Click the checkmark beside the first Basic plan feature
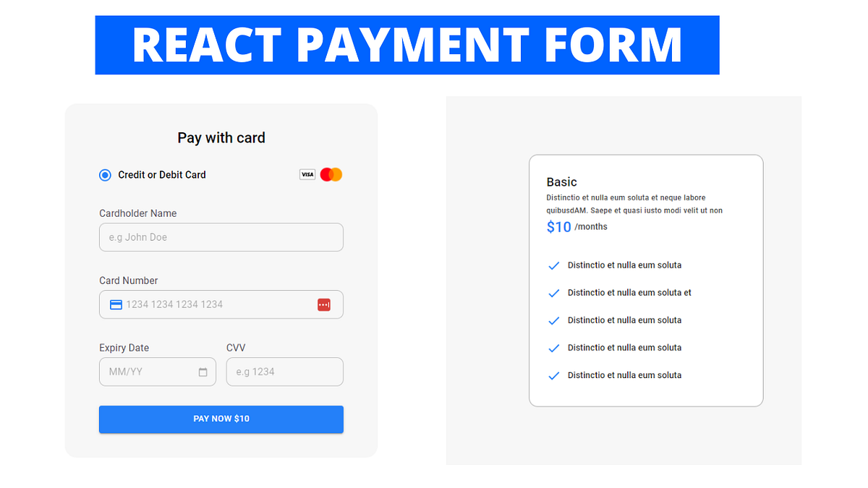Image resolution: width=868 pixels, height=488 pixels. 553,265
